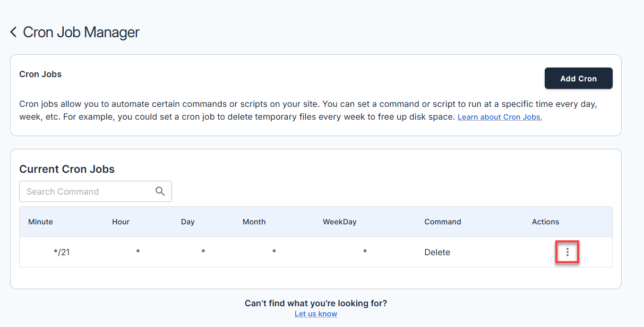
Task: Select the WeekDay column header
Action: point(339,222)
